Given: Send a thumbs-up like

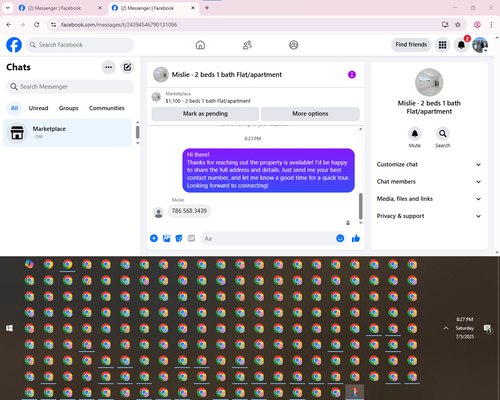Looking at the screenshot, I should pos(356,238).
